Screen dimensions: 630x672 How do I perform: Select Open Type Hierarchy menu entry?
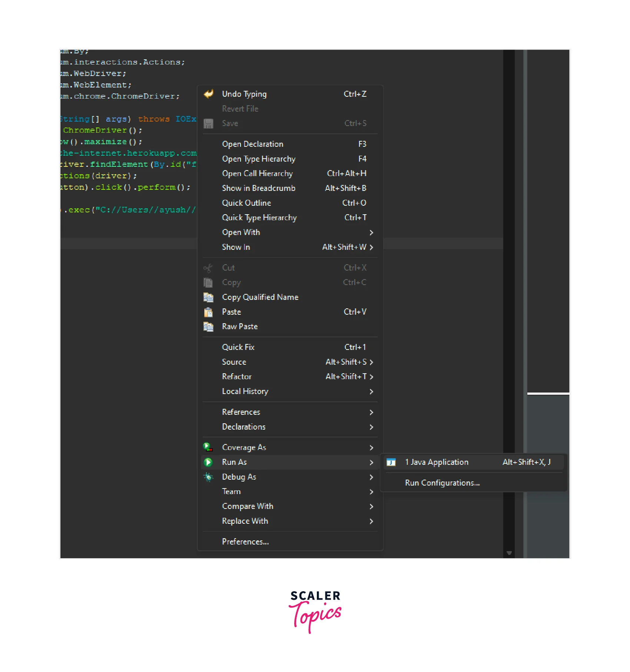(x=259, y=159)
